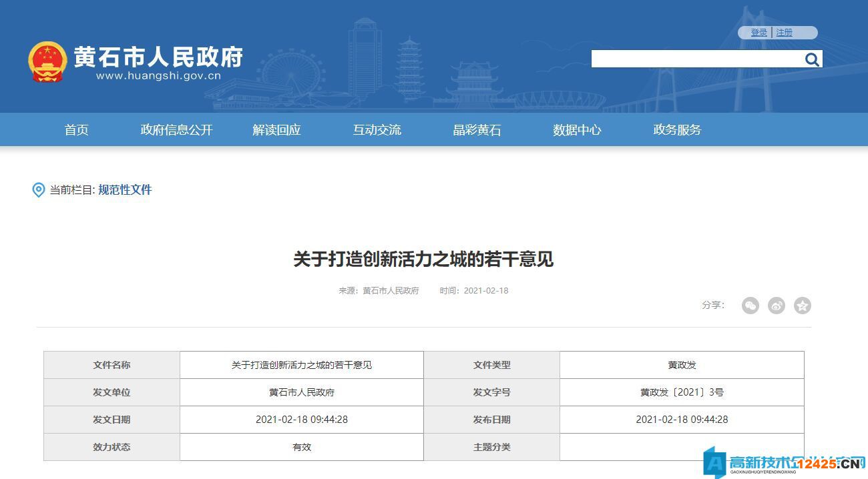Screen dimensions: 868x479
Task: Click the magnifying glass search icon
Action: 811,59
